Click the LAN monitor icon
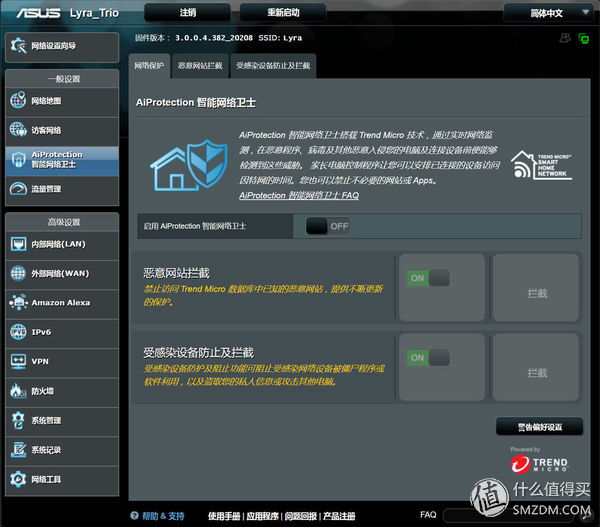 click(18, 244)
